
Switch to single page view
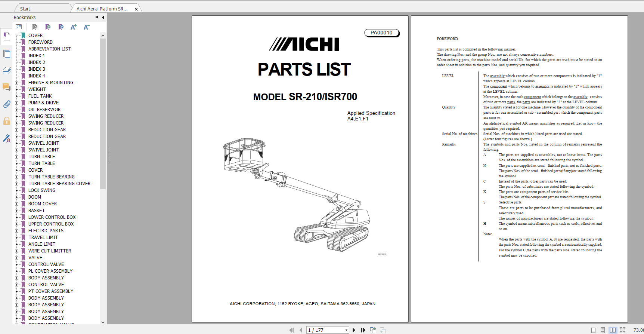tap(593, 330)
